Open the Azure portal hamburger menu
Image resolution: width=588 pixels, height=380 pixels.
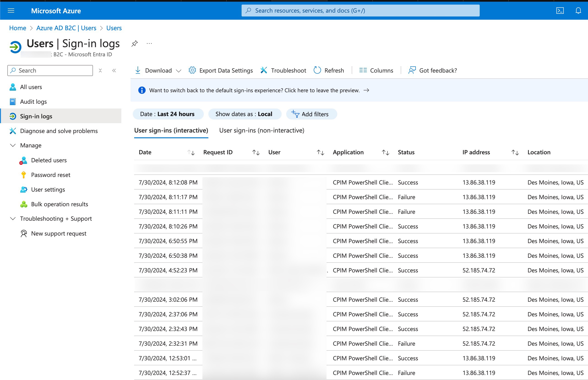pos(11,11)
